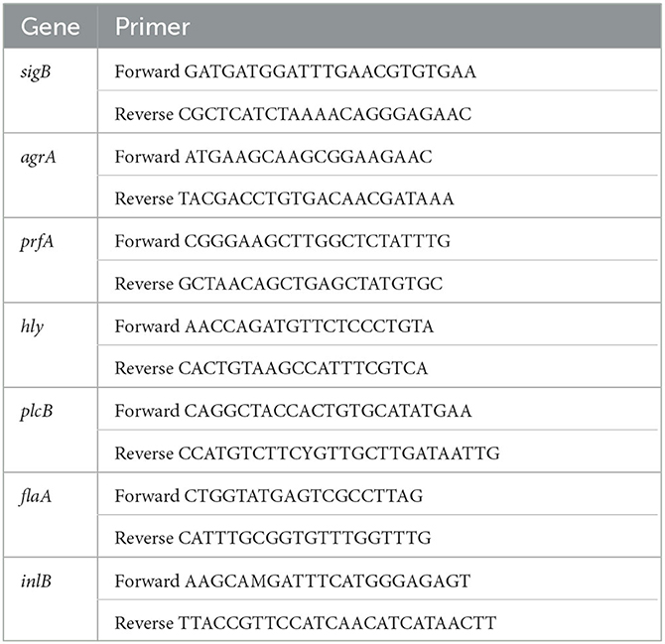Click sigB reverse primer CGCTCATCTAAAACAGGGAGAAC
The height and width of the screenshot is (644, 665).
click(x=325, y=114)
